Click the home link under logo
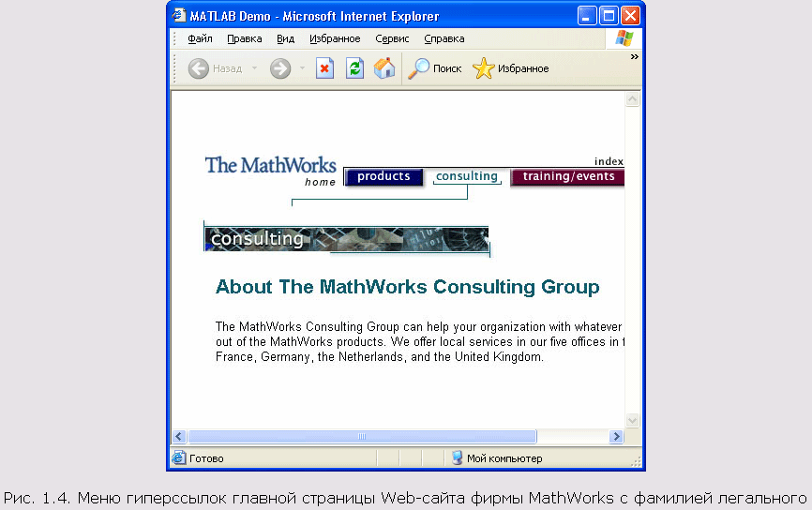812x510 pixels. tap(320, 182)
